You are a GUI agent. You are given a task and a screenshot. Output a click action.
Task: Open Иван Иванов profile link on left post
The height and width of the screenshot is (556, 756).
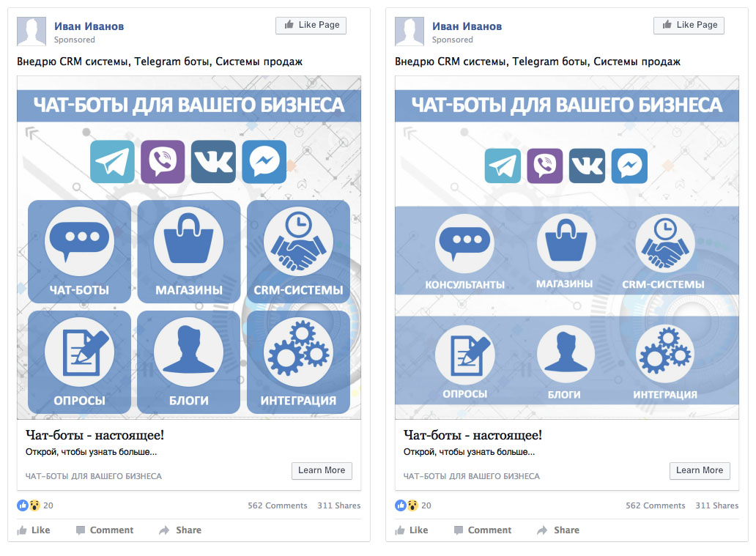point(89,26)
